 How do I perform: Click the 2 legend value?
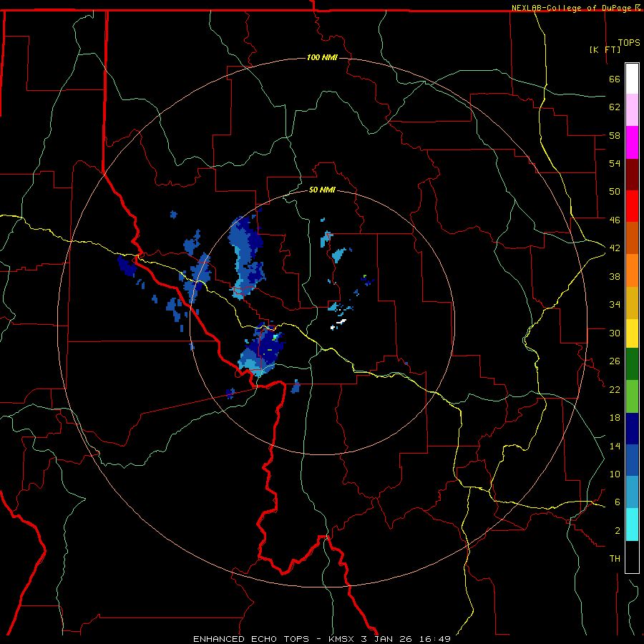point(618,531)
